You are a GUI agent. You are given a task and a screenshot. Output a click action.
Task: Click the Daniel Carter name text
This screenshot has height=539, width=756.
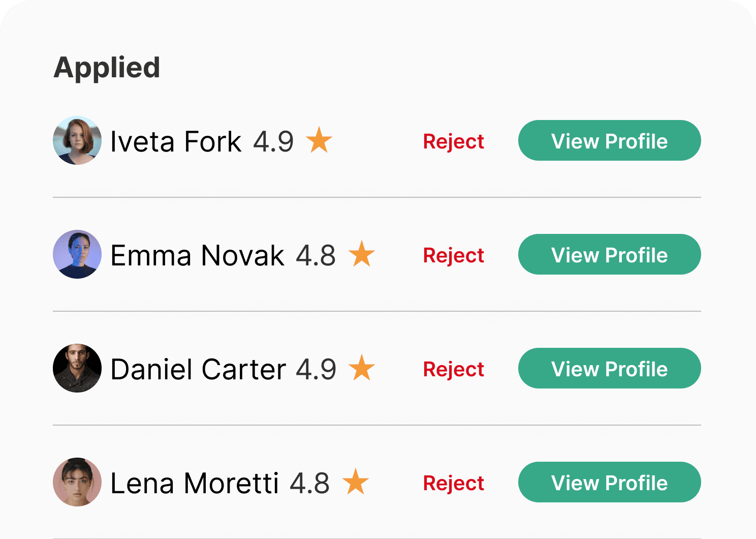pyautogui.click(x=198, y=369)
